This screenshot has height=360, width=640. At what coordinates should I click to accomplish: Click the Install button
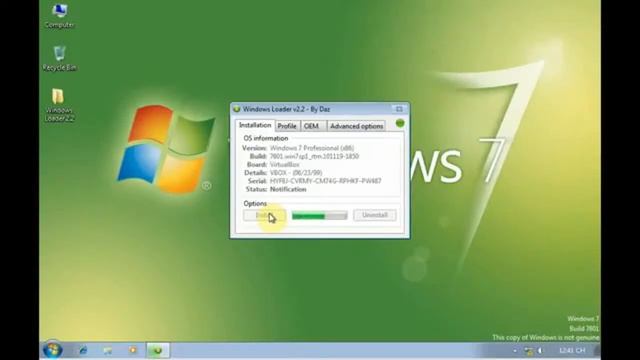(x=264, y=215)
